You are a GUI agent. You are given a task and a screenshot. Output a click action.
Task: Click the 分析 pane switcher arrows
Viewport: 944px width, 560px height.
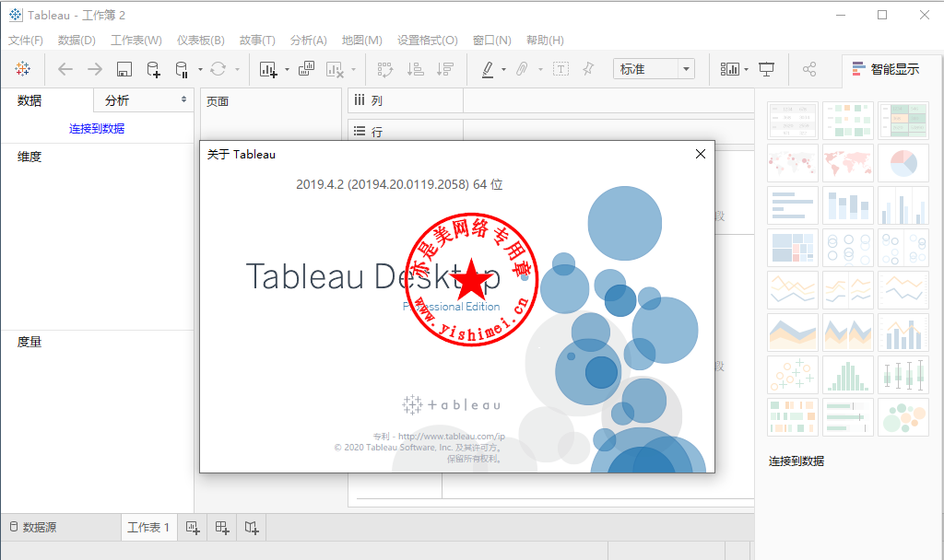click(183, 99)
